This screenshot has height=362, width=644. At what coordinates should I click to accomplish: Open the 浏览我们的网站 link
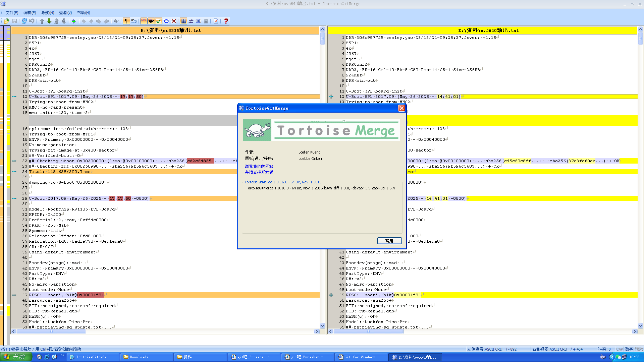coord(259,167)
